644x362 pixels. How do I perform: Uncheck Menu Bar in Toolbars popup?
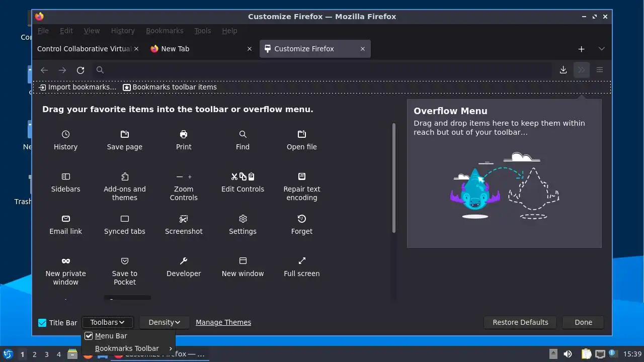(129, 336)
